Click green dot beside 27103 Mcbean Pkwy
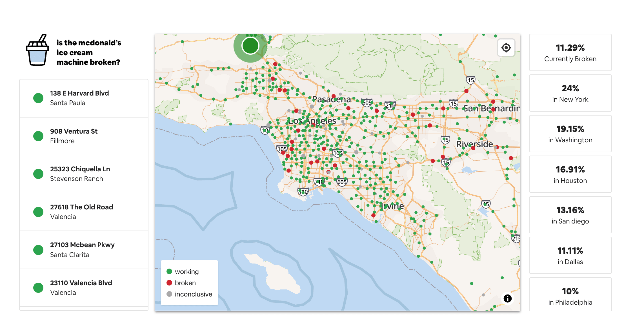 point(38,250)
